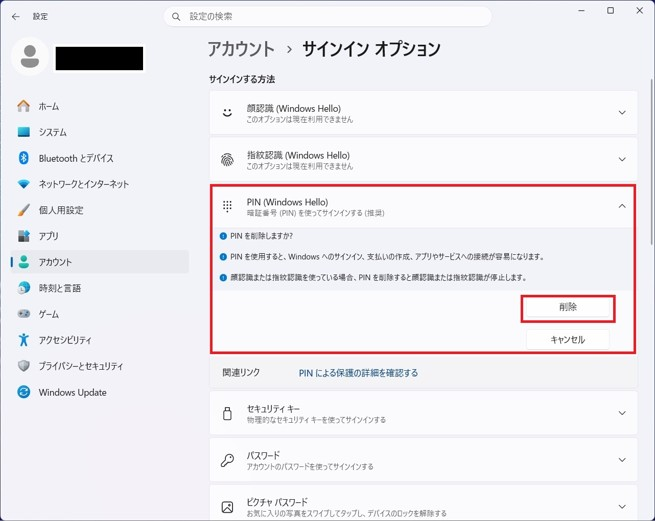This screenshot has height=521, width=655.
Task: Click the Apps icon in sidebar
Action: pyautogui.click(x=23, y=236)
